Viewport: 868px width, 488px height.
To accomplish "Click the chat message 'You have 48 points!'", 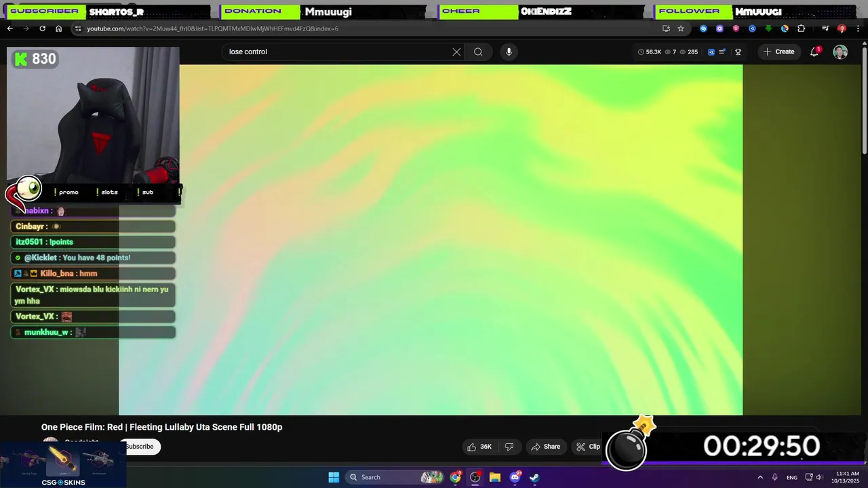I will tap(94, 258).
